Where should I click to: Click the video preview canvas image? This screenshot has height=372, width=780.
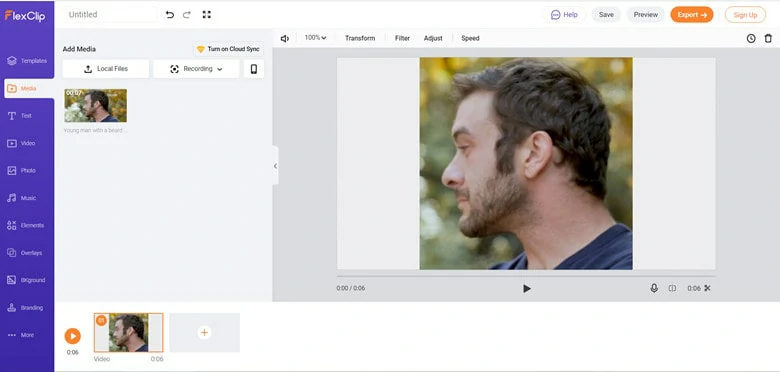pyautogui.click(x=526, y=163)
